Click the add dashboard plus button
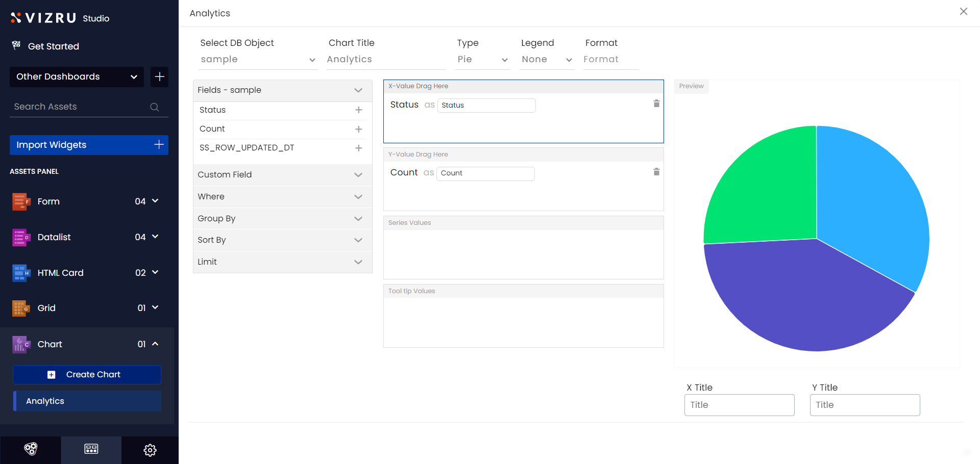 click(x=159, y=77)
